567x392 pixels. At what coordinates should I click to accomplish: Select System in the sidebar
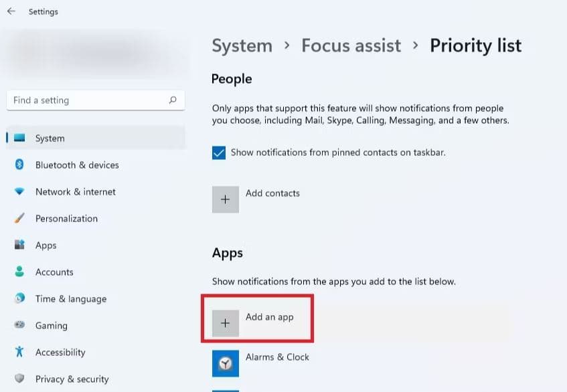tap(50, 138)
